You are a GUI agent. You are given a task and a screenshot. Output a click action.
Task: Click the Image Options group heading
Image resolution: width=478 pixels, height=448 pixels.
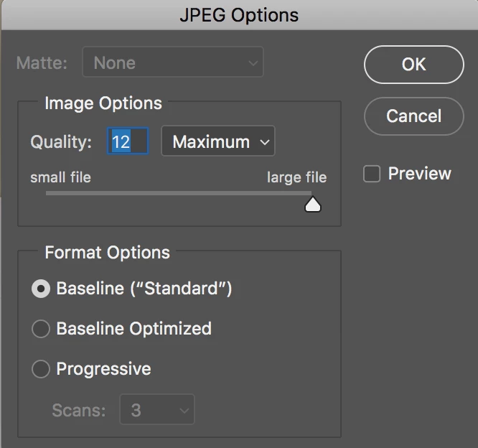pos(103,103)
